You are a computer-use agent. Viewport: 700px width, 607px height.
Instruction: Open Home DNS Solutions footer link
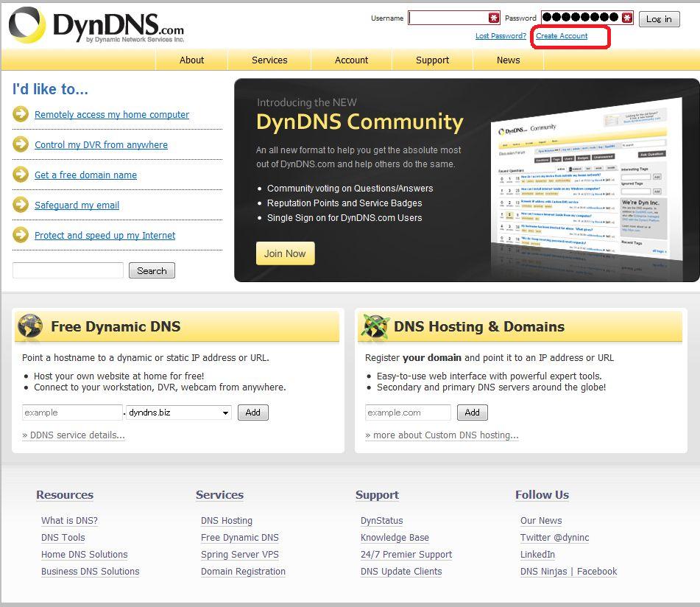85,554
